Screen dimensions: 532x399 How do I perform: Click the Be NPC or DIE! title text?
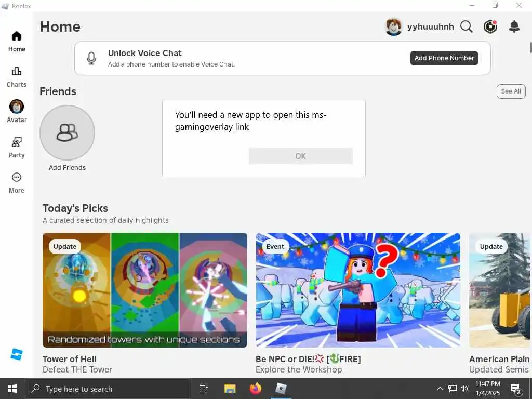[x=308, y=359]
